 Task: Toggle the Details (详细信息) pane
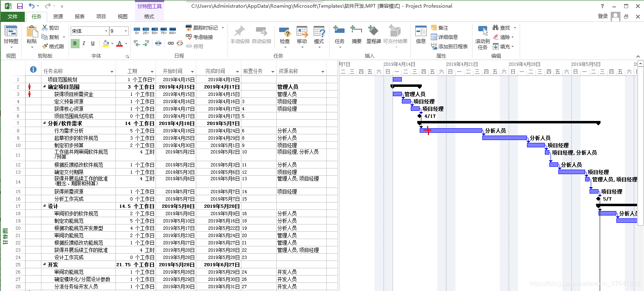[x=444, y=37]
